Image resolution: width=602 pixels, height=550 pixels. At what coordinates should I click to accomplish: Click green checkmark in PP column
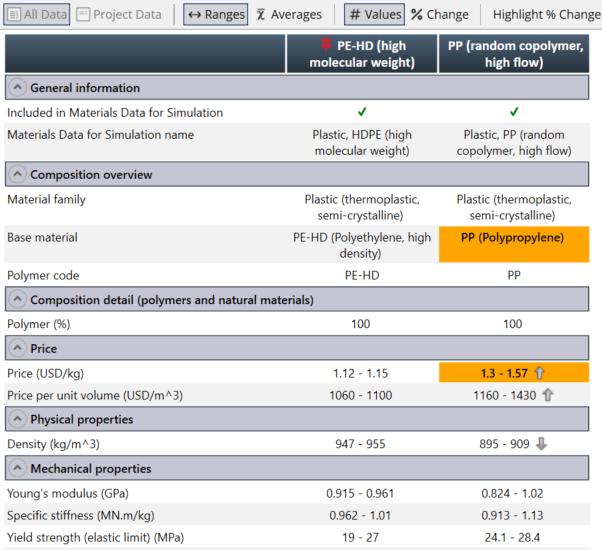(513, 113)
